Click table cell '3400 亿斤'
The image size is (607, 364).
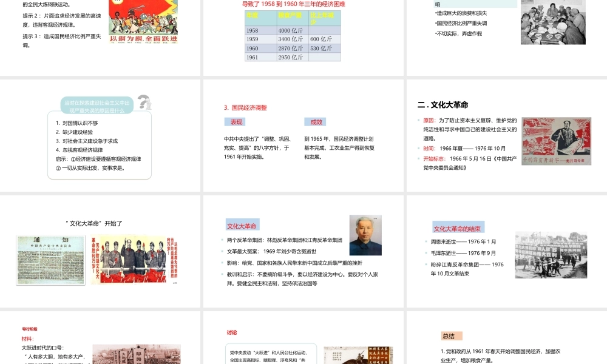point(293,39)
